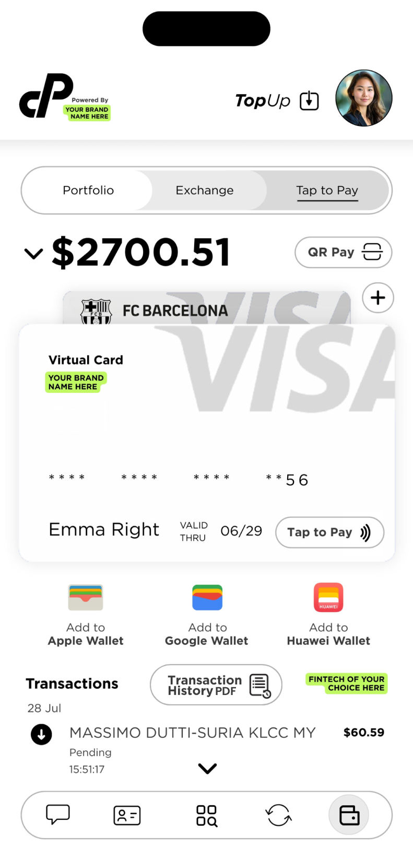Collapse the balance with chevron near $2700.51
This screenshot has height=868, width=413.
tap(34, 254)
